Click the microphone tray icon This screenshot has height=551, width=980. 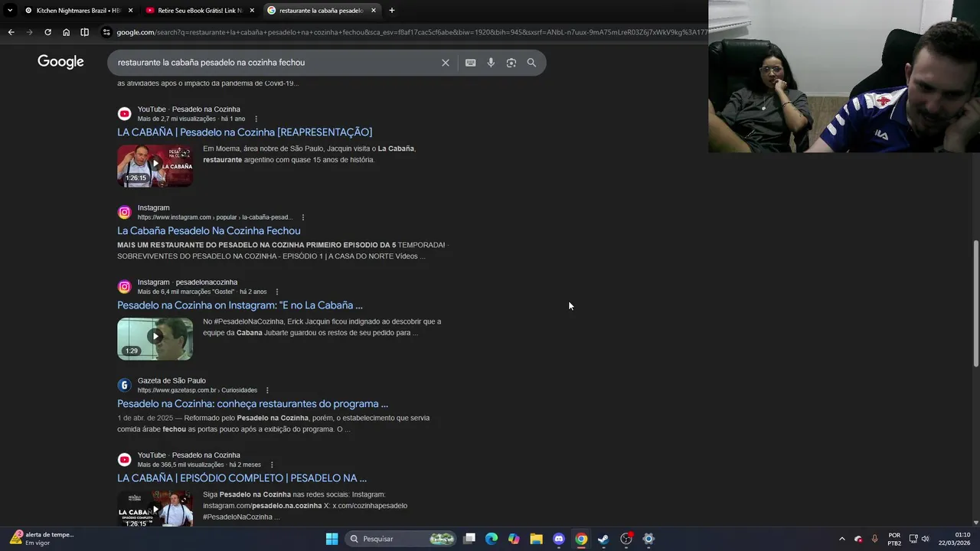pyautogui.click(x=874, y=539)
